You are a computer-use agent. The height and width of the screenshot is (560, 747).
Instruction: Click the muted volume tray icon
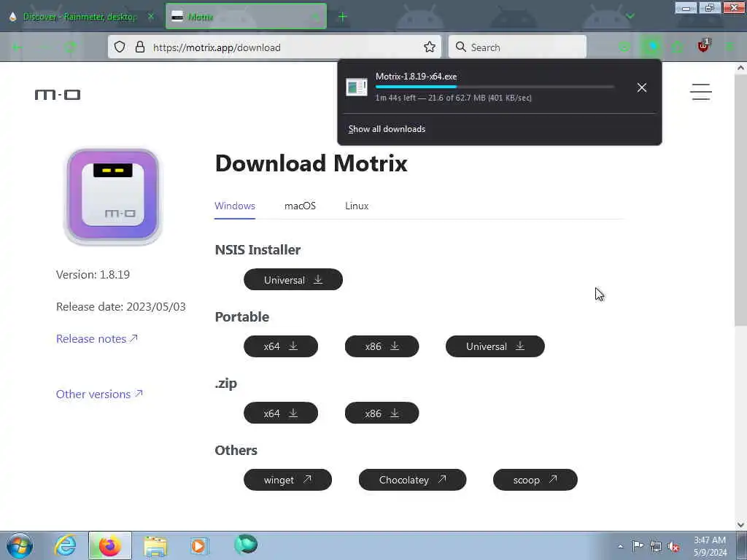point(673,546)
